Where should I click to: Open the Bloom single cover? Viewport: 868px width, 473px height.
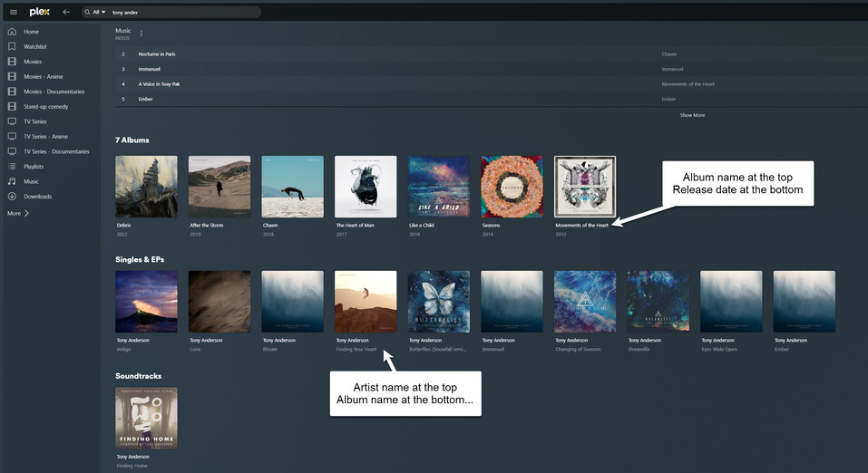click(x=292, y=302)
